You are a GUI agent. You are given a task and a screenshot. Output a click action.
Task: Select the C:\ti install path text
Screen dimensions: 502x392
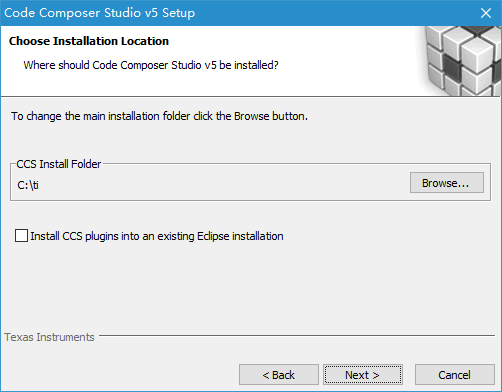(x=28, y=185)
